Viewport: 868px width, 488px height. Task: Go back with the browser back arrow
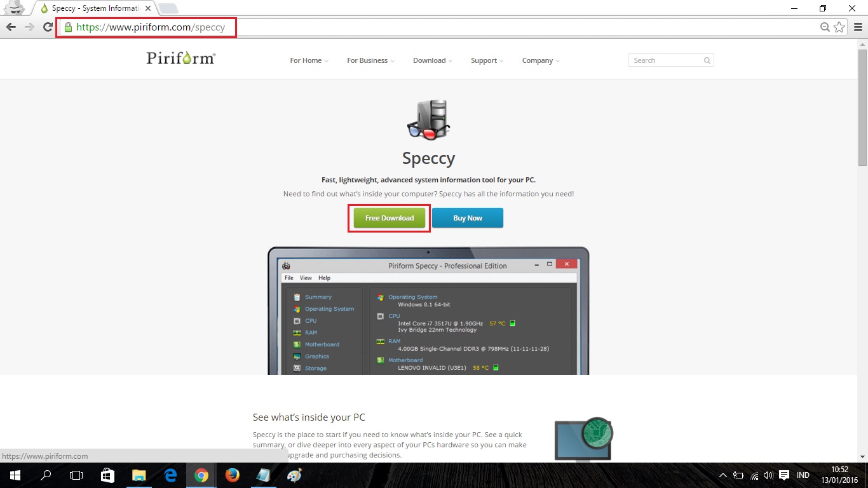tap(11, 27)
